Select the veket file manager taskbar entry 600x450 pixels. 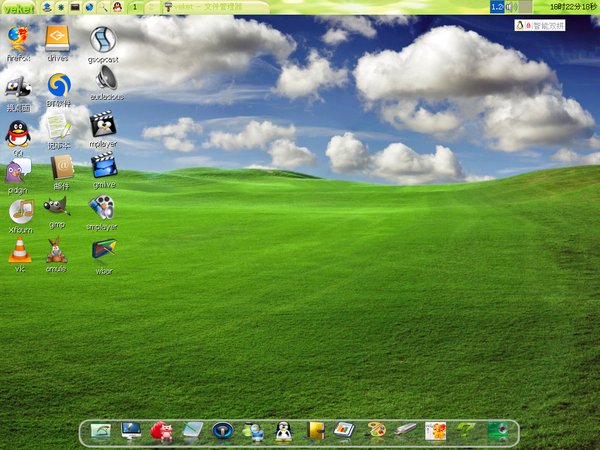[x=200, y=7]
